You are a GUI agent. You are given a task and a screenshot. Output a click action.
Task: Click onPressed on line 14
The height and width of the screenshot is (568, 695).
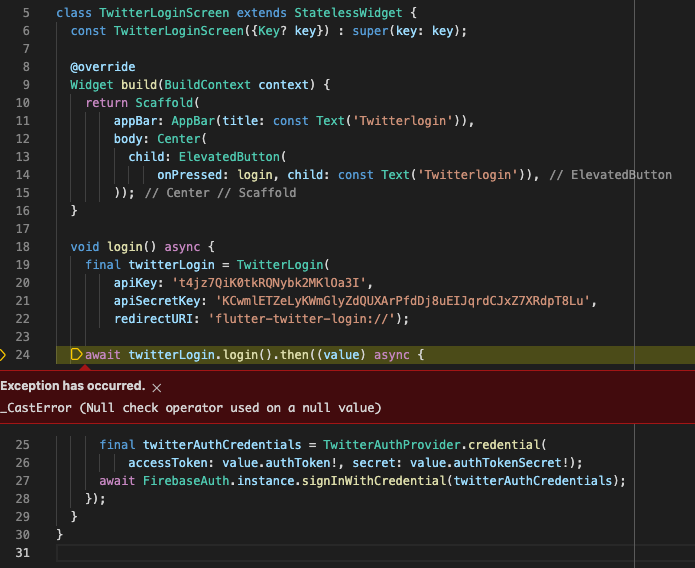point(189,175)
